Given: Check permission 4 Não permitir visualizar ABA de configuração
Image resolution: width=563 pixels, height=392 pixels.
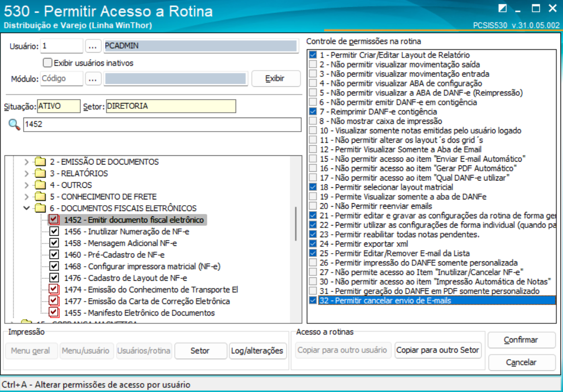Looking at the screenshot, I should (313, 83).
